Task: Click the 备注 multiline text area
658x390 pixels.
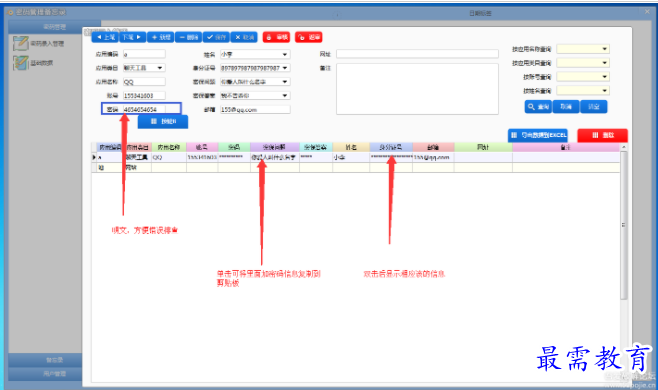Action: (x=417, y=89)
